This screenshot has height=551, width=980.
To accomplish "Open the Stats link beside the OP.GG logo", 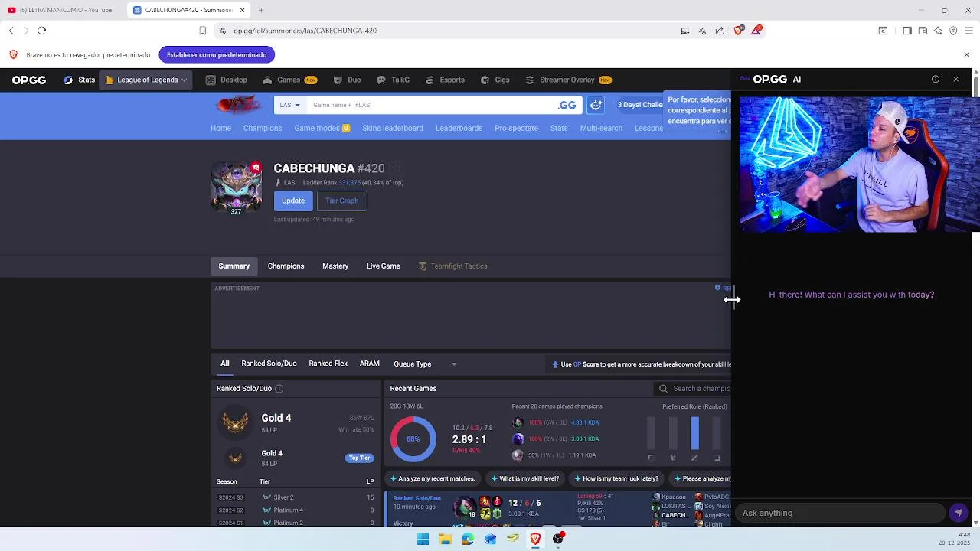I will click(x=80, y=80).
